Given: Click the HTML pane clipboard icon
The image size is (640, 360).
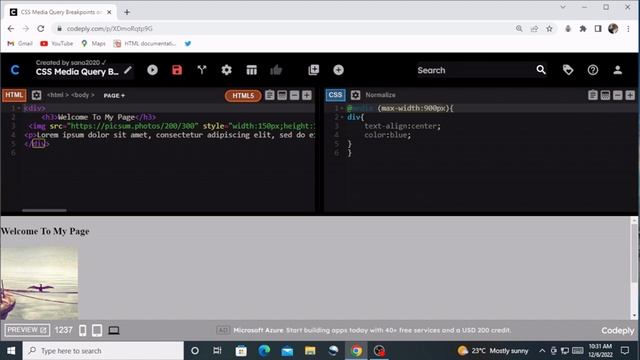Looking at the screenshot, I should (x=269, y=95).
